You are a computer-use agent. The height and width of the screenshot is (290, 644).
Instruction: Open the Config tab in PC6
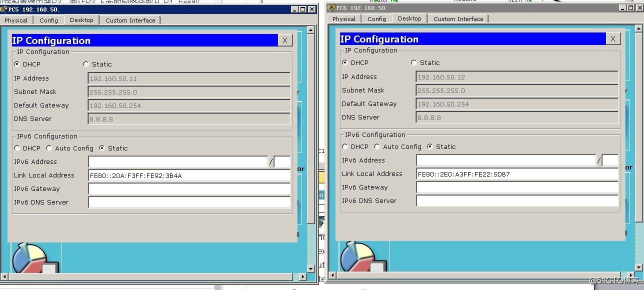(376, 18)
